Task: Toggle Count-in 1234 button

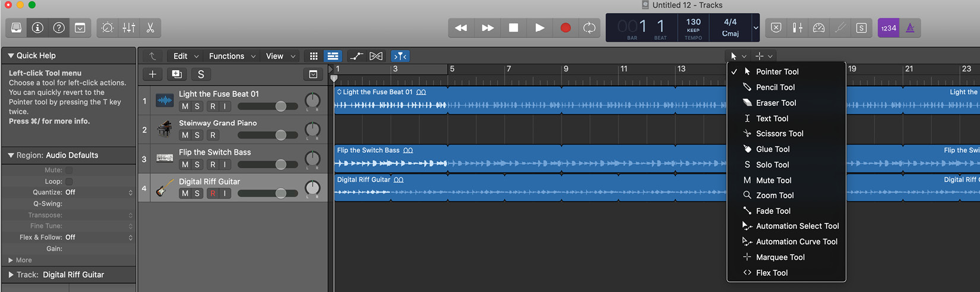Action: pos(889,28)
